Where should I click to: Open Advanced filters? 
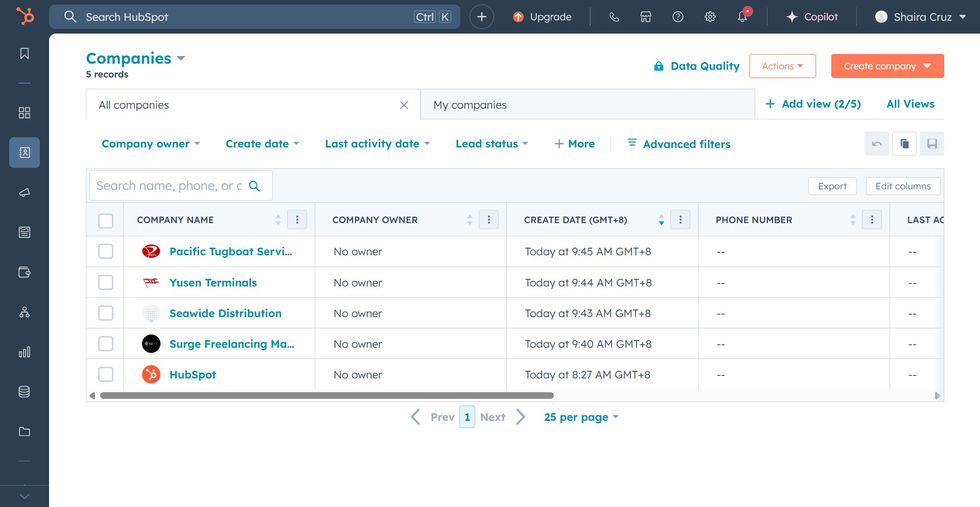[679, 144]
